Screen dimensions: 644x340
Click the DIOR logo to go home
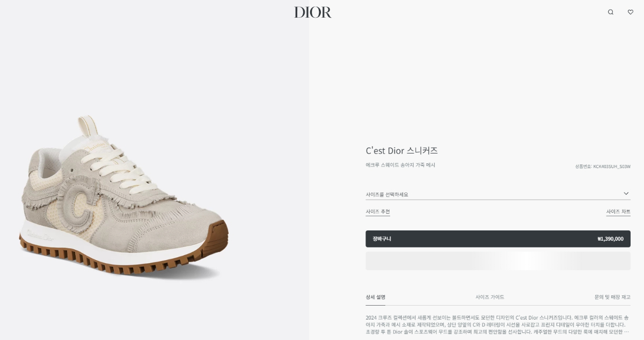(x=312, y=12)
